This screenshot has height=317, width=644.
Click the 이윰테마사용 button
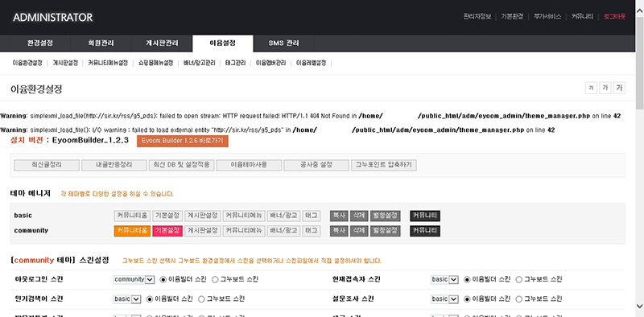[249, 165]
